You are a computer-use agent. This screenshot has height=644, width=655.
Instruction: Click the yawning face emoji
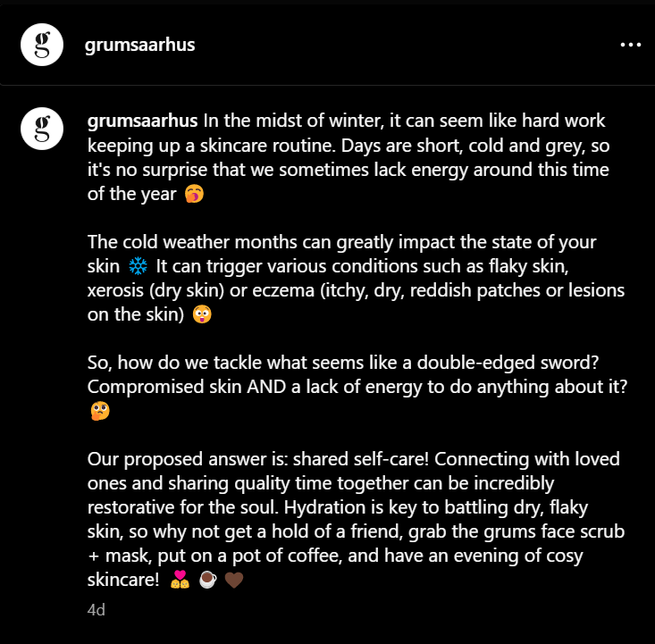(194, 194)
